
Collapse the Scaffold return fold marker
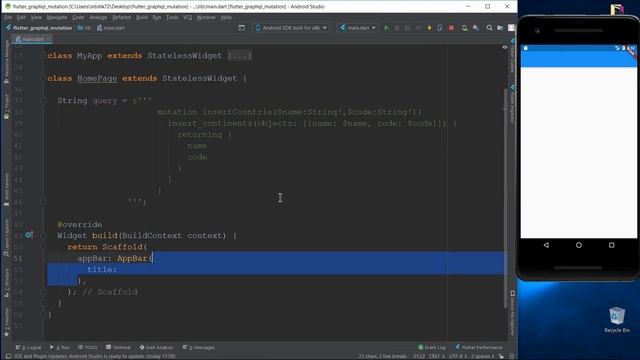(x=43, y=247)
